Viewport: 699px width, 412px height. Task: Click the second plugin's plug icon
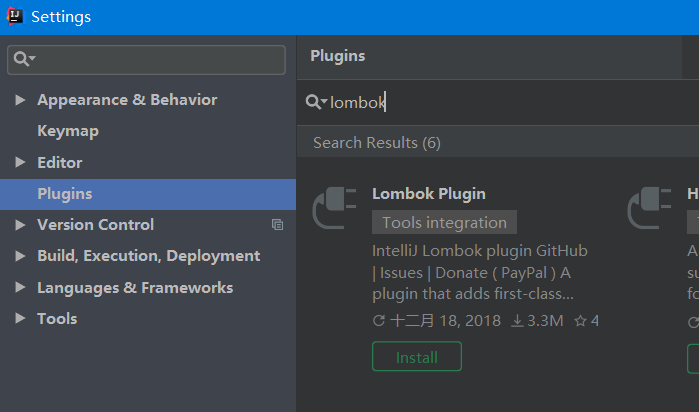649,209
